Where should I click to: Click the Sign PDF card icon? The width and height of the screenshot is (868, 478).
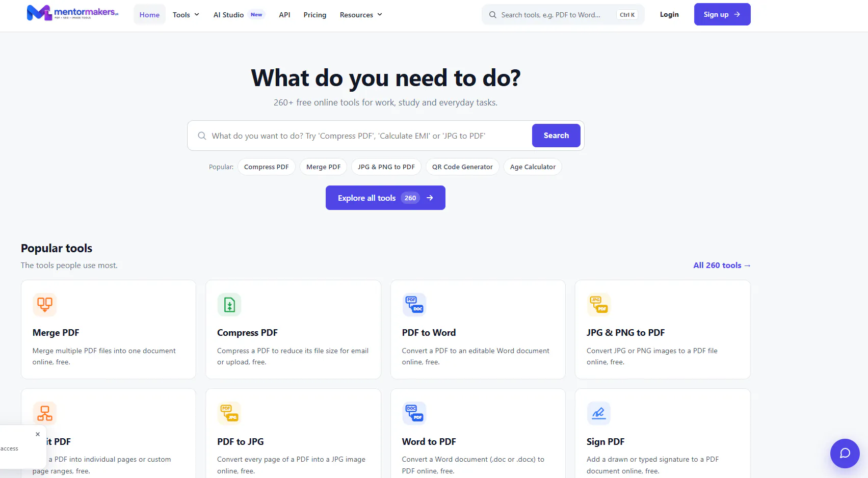[x=599, y=413]
